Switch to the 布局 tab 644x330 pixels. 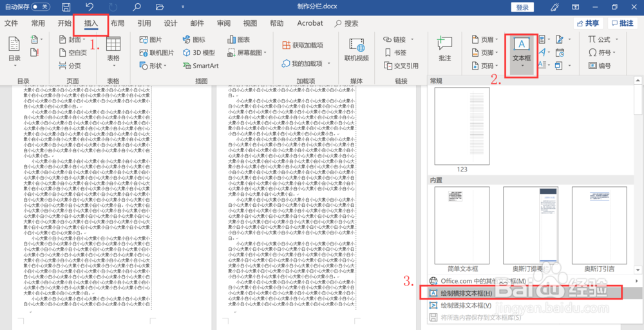point(117,23)
